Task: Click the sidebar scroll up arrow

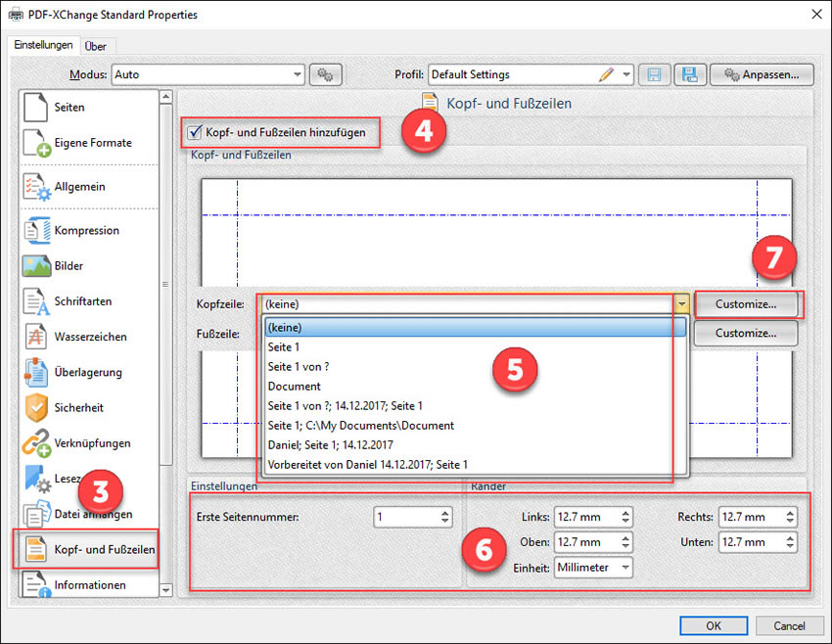Action: tap(166, 97)
